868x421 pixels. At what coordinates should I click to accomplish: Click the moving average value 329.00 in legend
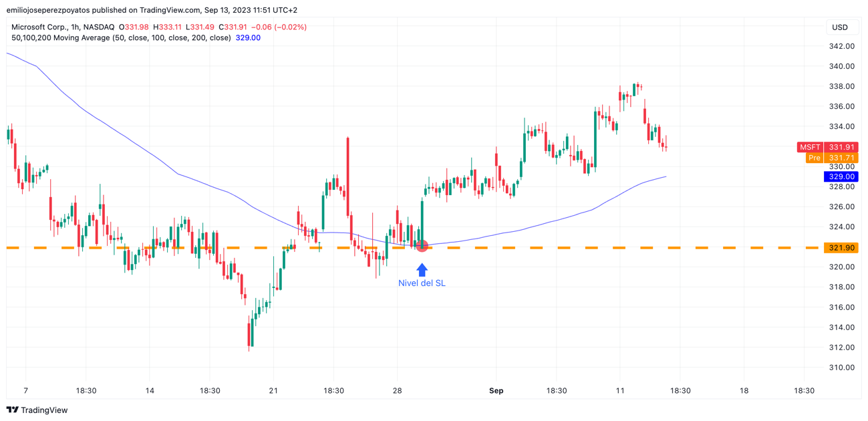click(248, 38)
